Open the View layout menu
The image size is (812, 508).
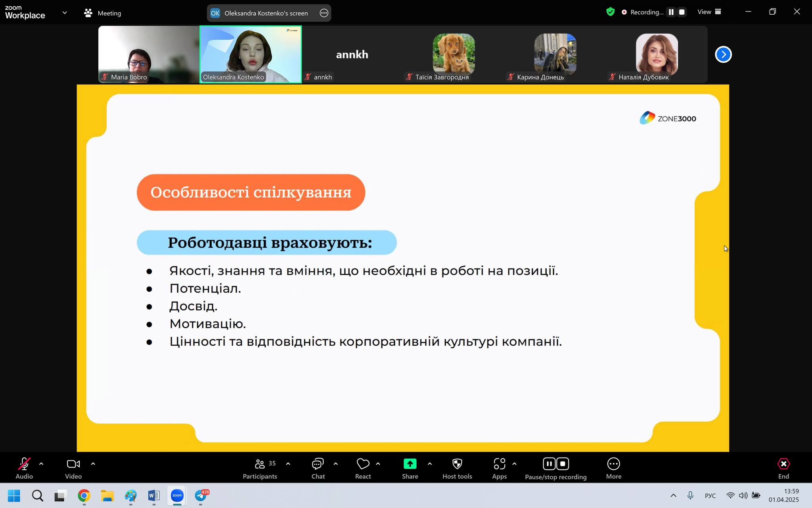709,12
